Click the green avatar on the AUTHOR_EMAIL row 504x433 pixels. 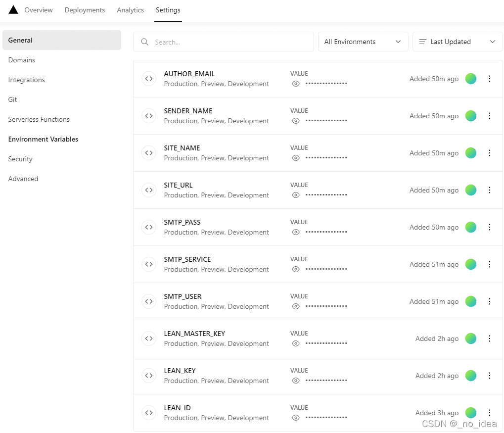470,79
